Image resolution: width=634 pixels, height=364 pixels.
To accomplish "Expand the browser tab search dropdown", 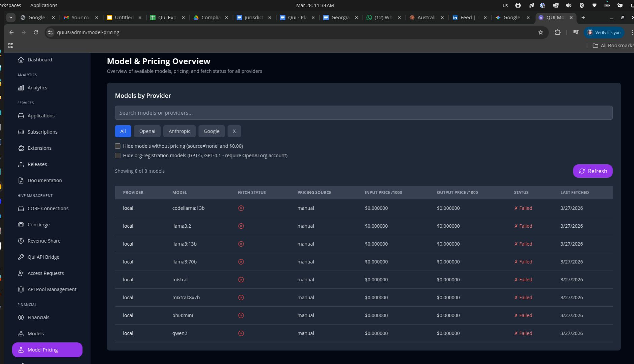I will [11, 18].
